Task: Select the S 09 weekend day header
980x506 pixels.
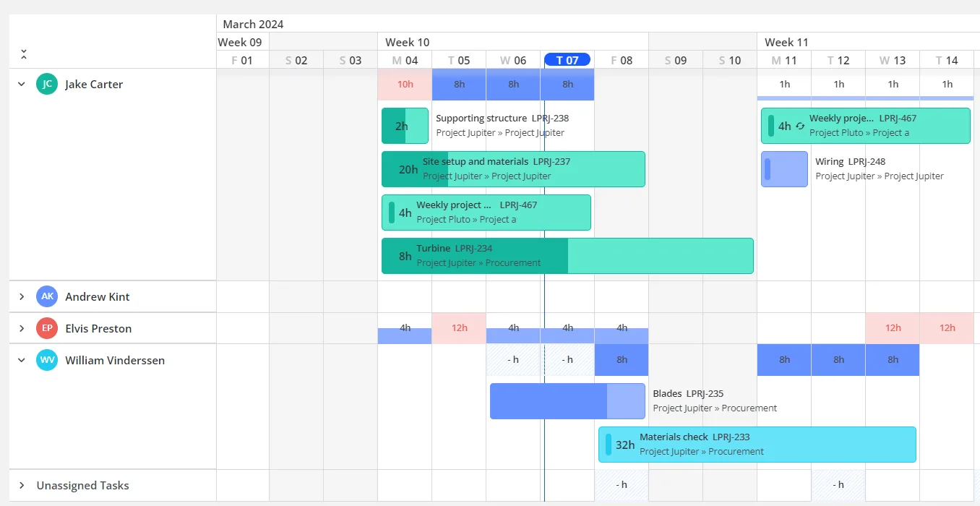Action: click(676, 60)
